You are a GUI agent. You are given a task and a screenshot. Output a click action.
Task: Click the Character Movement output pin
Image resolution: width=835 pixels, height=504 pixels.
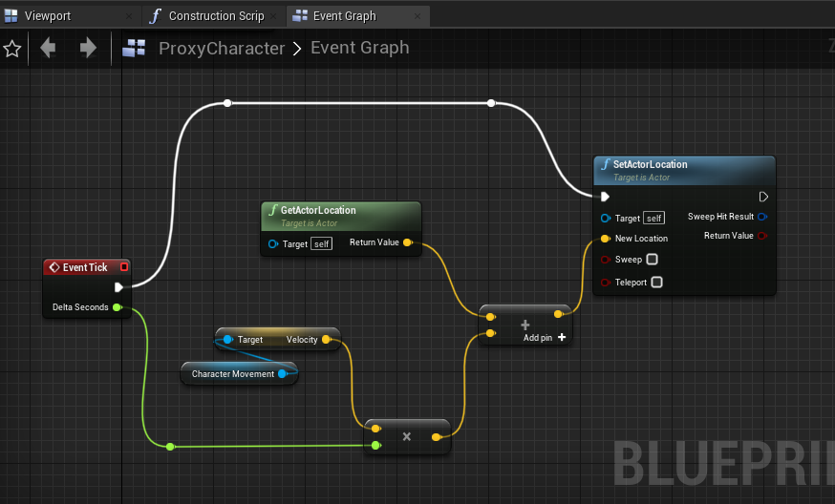point(283,373)
